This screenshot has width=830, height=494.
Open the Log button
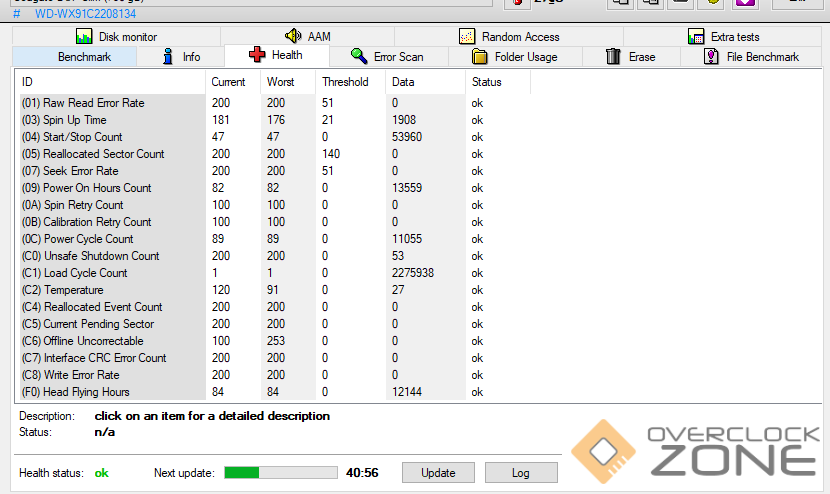(521, 473)
